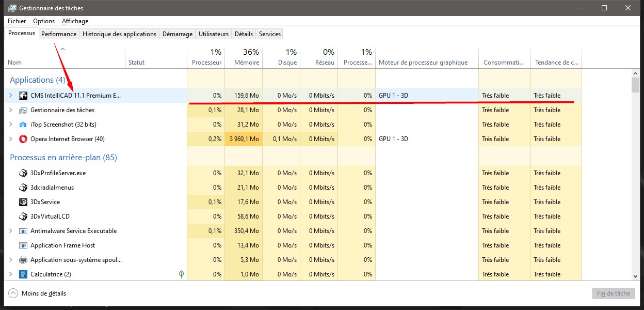Click the Fin de tâche button
The image size is (644, 310).
pyautogui.click(x=614, y=293)
